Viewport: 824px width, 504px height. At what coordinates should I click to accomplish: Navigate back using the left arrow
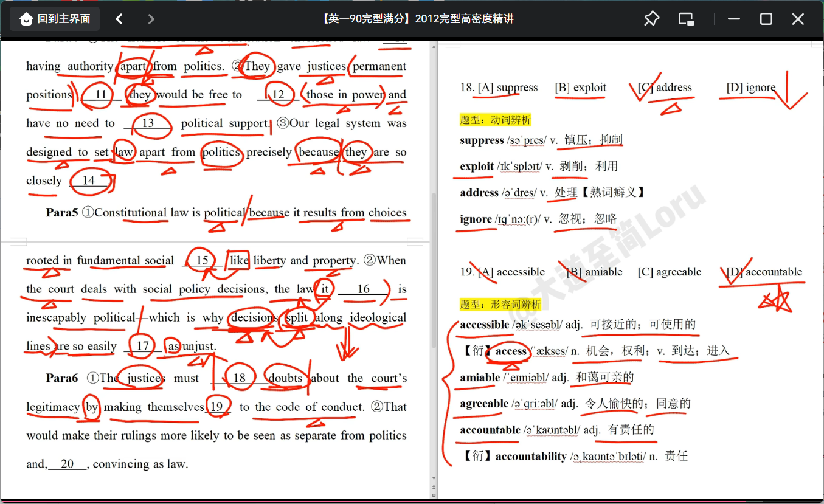119,18
